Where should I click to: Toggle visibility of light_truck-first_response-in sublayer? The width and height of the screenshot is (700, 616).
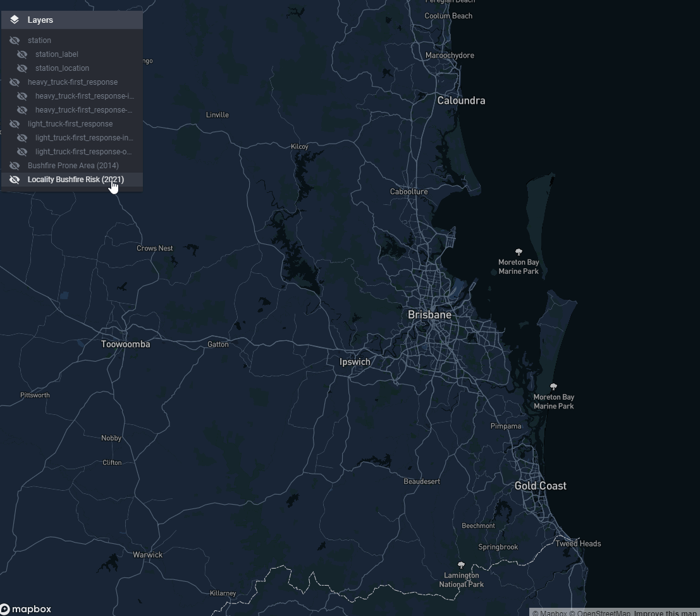click(x=21, y=137)
